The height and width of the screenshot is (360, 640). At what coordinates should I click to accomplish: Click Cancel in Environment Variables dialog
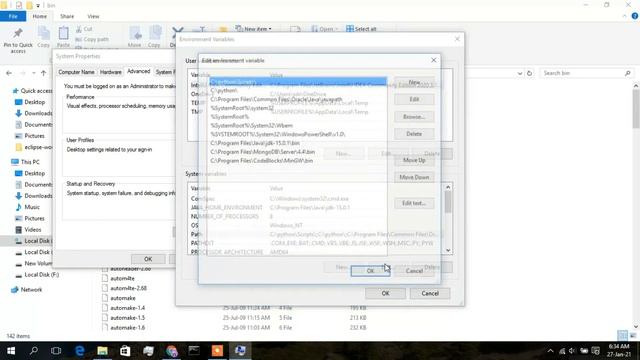point(430,293)
